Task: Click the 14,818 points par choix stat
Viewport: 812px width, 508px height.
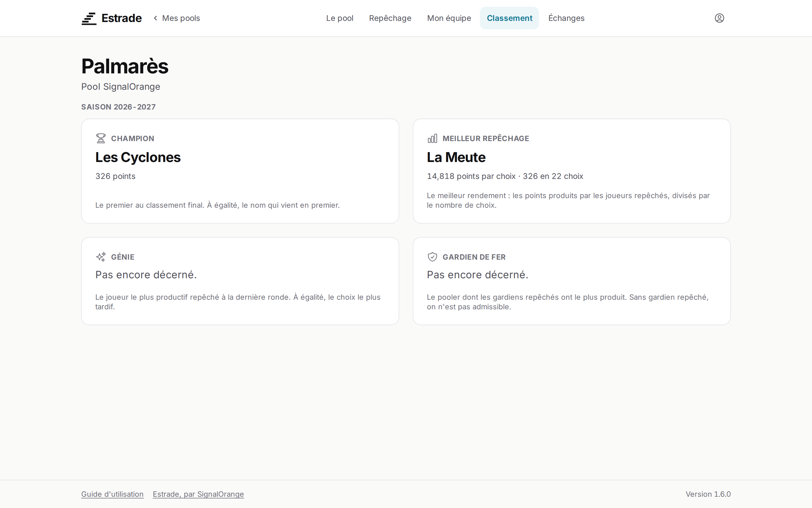Action: click(471, 176)
